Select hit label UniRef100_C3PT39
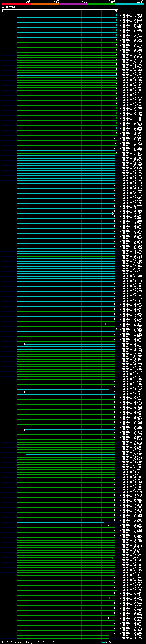 coord(131,324)
